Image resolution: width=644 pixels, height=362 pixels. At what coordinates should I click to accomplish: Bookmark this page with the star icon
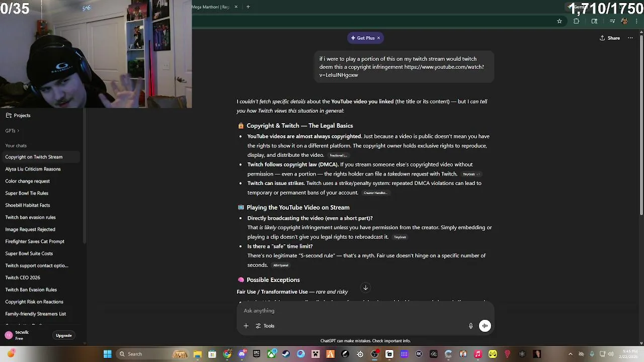coord(559,21)
